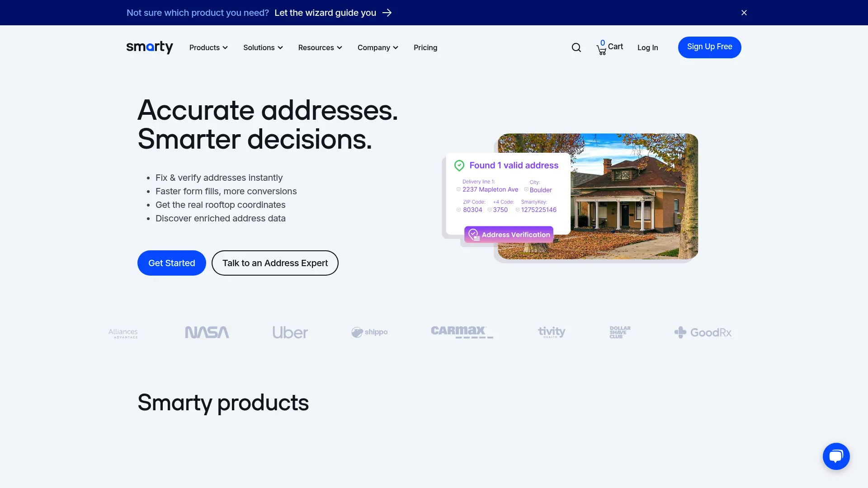Click the NASA logo

coord(207,333)
